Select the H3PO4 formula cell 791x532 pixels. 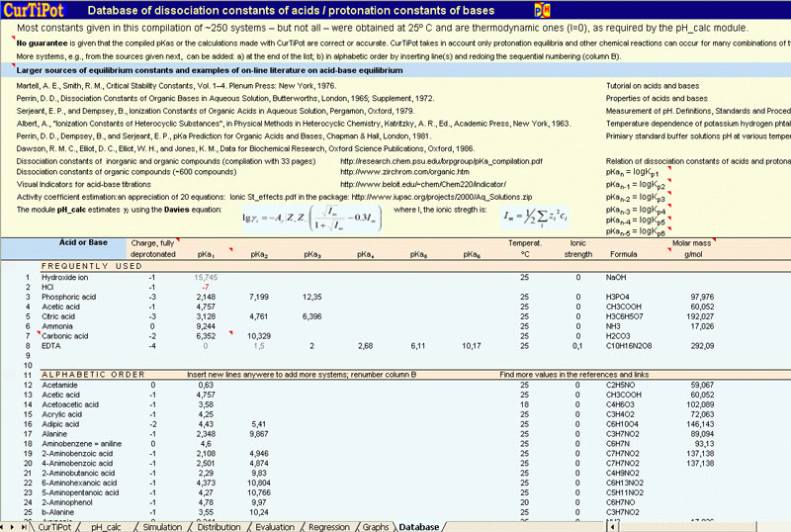pos(617,298)
